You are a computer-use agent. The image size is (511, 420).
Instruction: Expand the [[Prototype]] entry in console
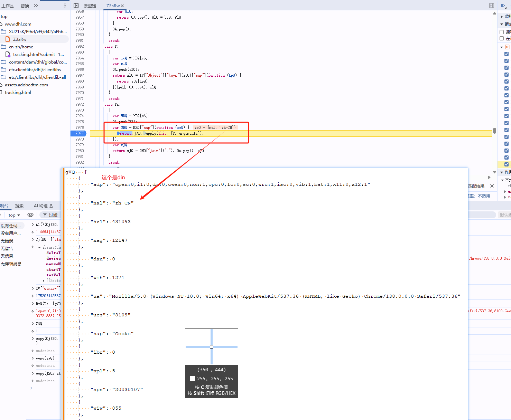44,281
